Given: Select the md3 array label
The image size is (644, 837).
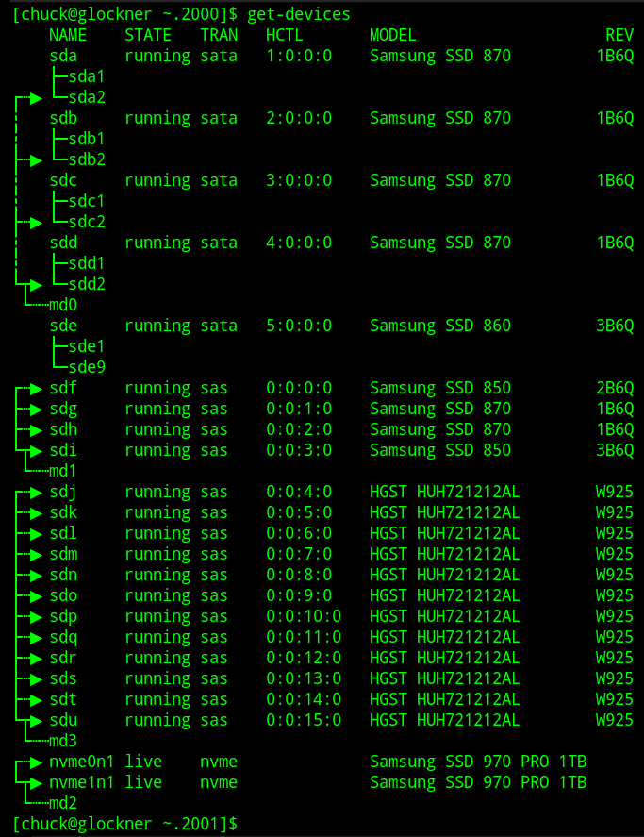Looking at the screenshot, I should click(x=63, y=741).
